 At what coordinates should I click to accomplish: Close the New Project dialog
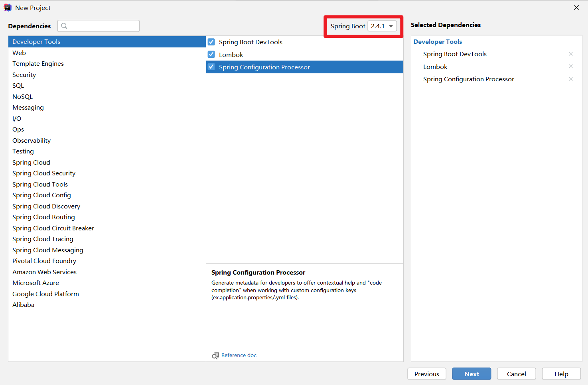(x=576, y=8)
